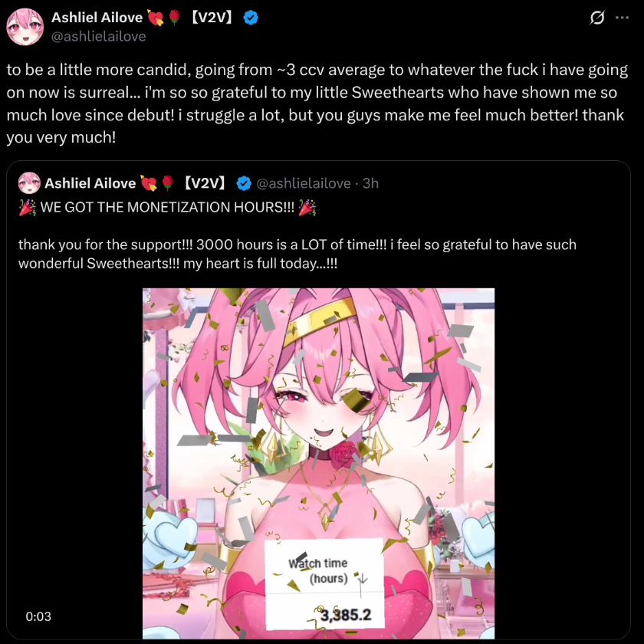Click the verified badge in the quoted post
The image size is (644, 644).
pyautogui.click(x=244, y=183)
